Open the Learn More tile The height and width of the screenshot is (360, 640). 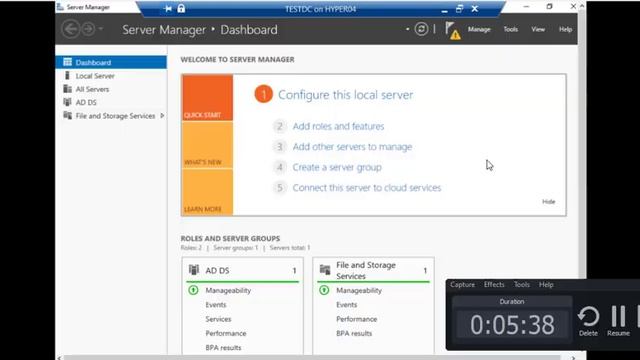point(207,192)
